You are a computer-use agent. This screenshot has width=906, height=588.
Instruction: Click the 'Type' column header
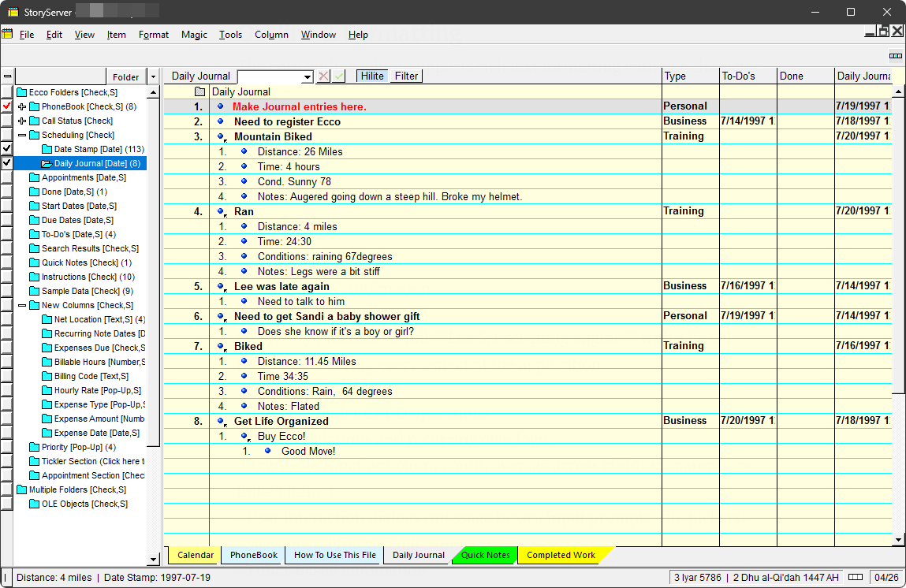[691, 76]
